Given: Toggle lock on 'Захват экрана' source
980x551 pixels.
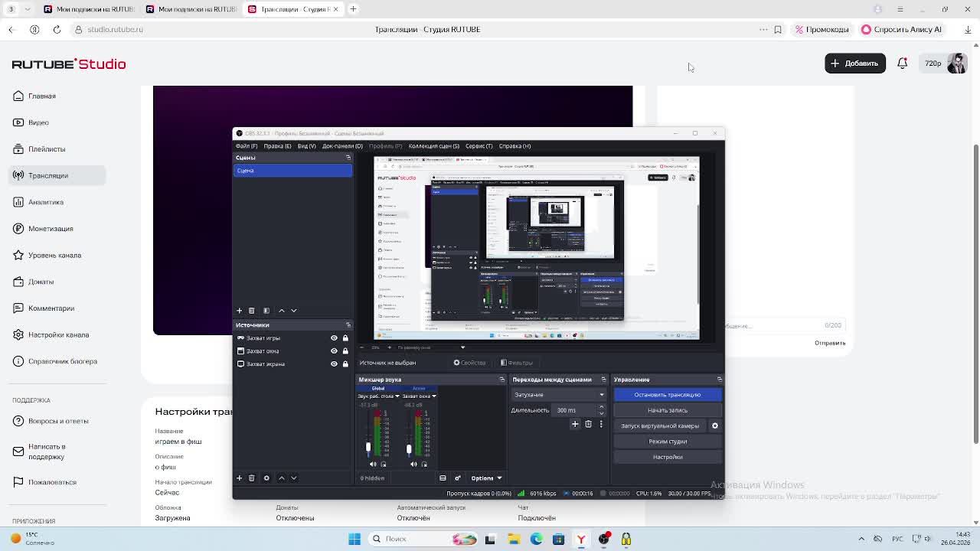Looking at the screenshot, I should (x=345, y=364).
